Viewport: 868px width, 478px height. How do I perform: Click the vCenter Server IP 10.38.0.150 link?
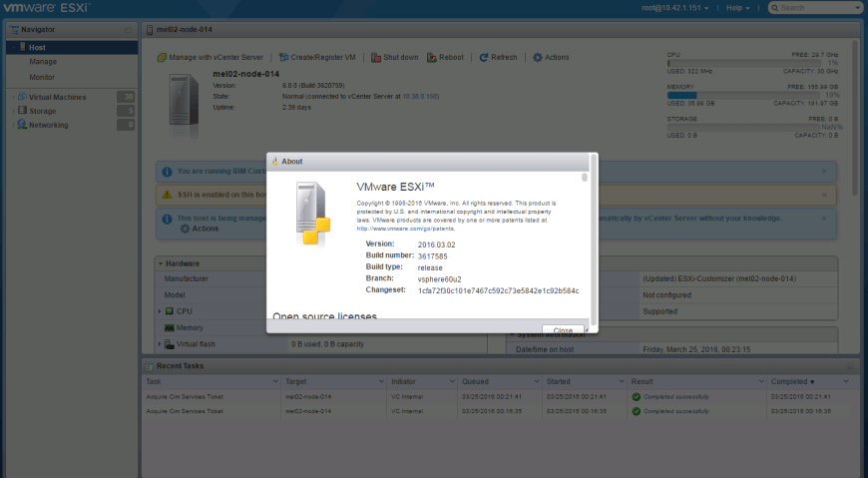420,97
